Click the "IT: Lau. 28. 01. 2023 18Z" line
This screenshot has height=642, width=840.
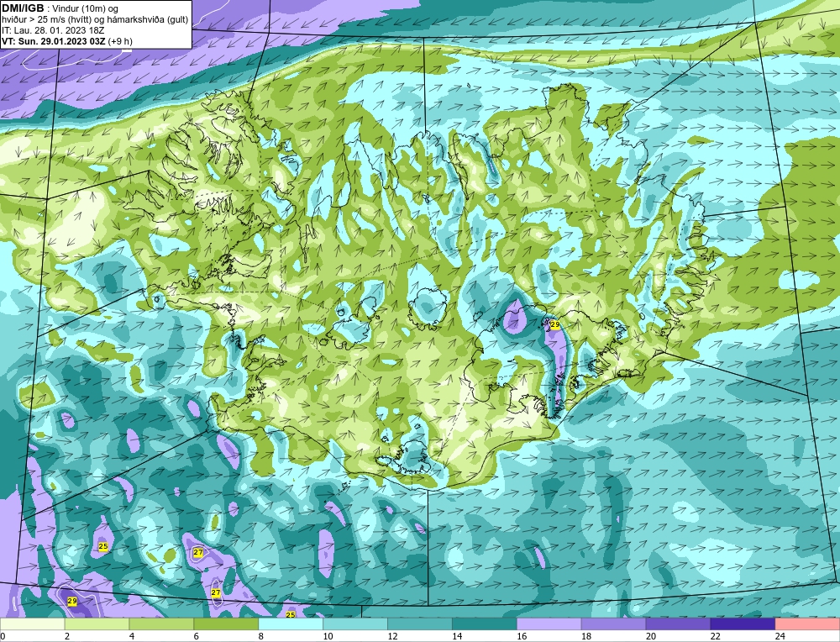tap(53, 30)
